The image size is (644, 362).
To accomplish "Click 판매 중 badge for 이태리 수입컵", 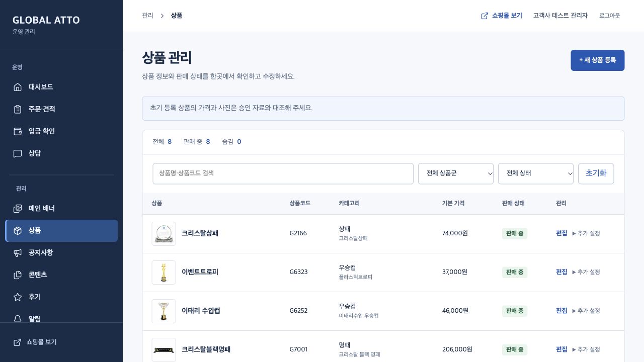I will pos(515,311).
